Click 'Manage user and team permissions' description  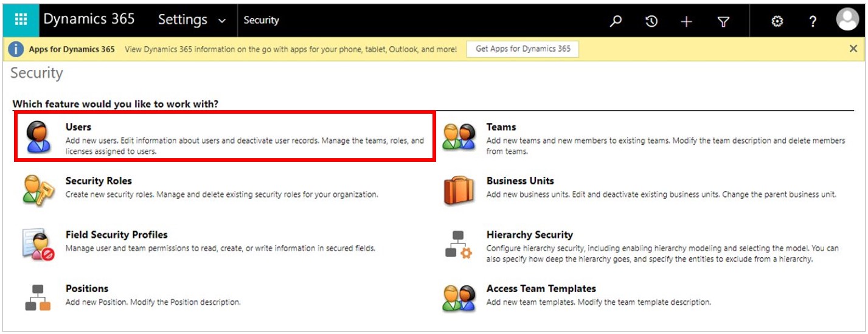tap(220, 248)
